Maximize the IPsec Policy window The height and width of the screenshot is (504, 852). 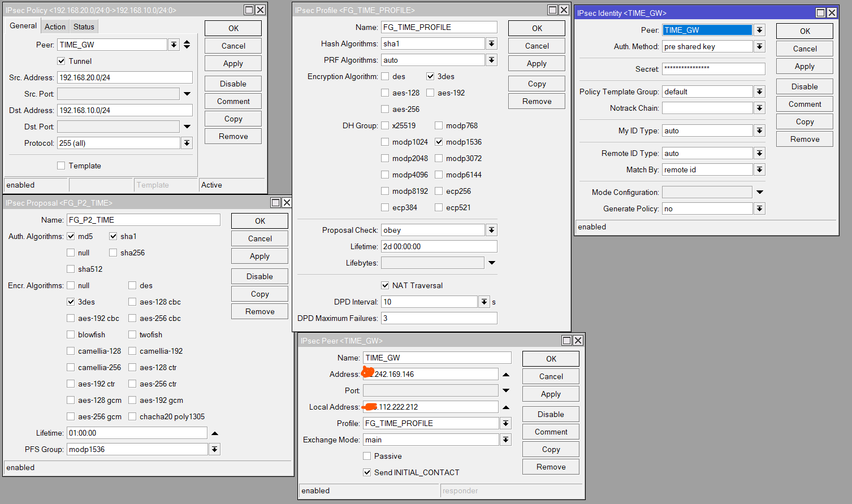[x=249, y=10]
